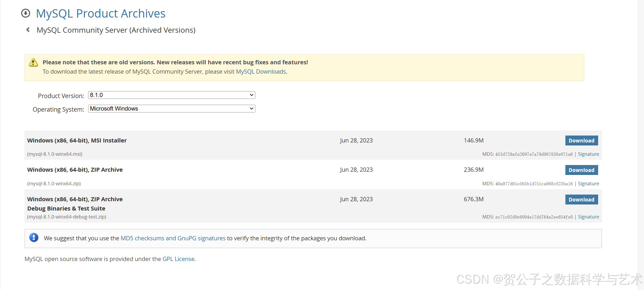Viewport: 644px width, 290px height.
Task: Click filename (mysql-8.1.0-winx64.msi)
Action: [x=55, y=154]
